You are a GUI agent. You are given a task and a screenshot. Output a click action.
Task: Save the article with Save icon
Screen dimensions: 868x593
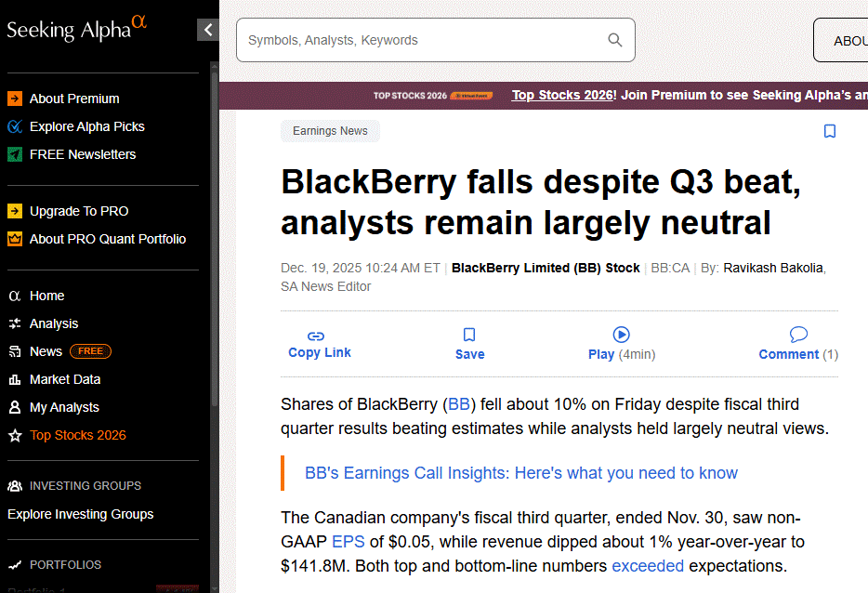(x=469, y=335)
